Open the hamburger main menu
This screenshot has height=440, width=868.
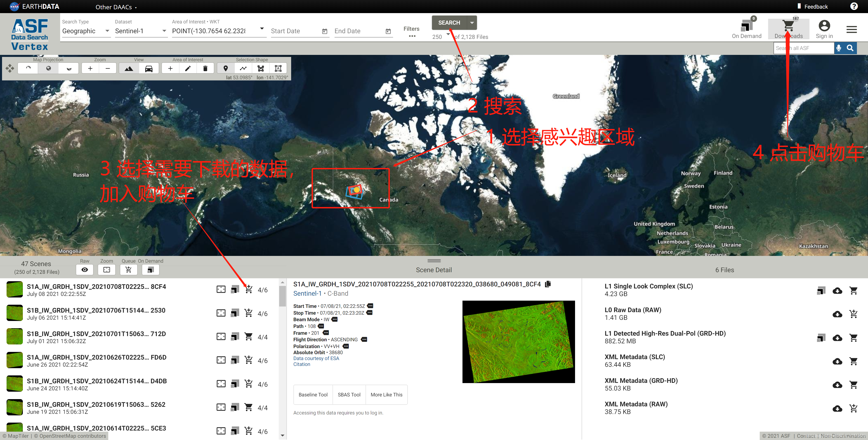[x=851, y=30]
